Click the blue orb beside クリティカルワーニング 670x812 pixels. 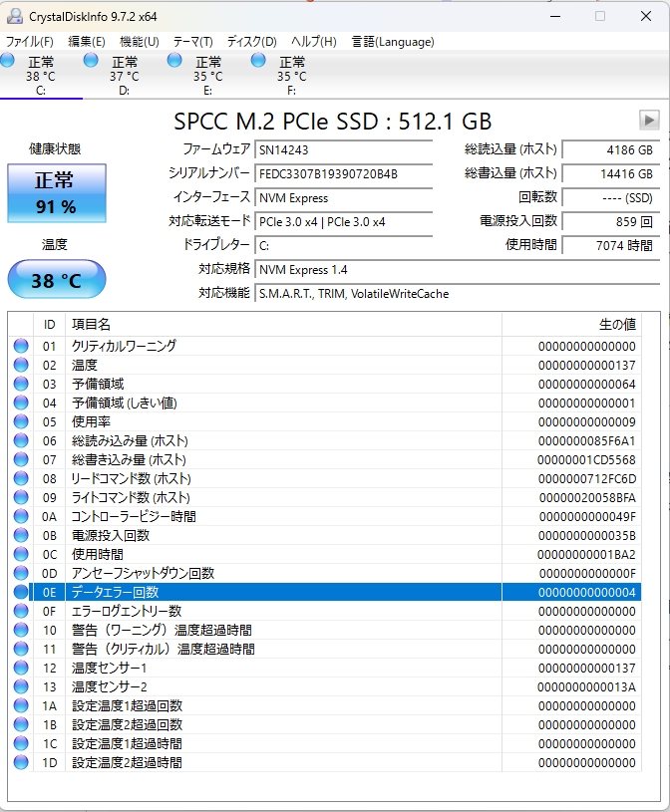[21, 346]
